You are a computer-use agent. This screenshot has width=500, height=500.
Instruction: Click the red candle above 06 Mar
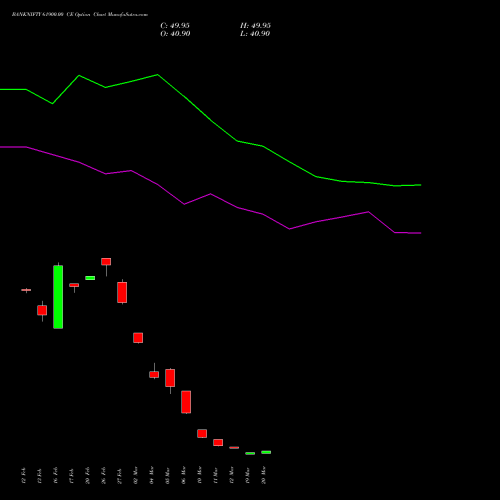click(186, 402)
